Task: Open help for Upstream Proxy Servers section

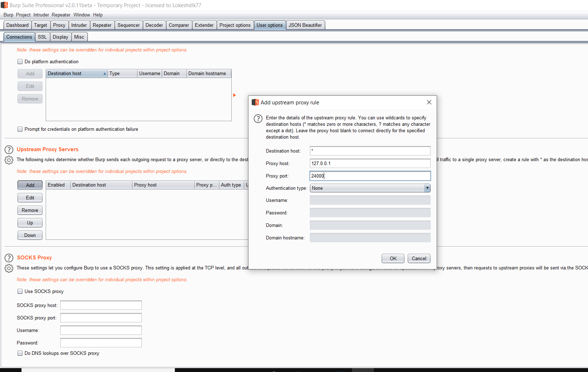Action: 9,150
